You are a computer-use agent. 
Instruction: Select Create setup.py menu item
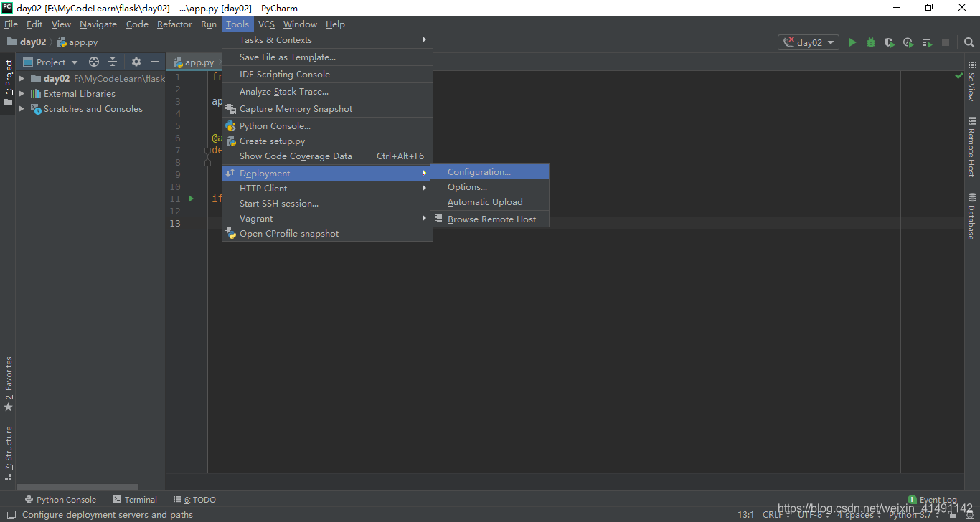[x=327, y=141]
